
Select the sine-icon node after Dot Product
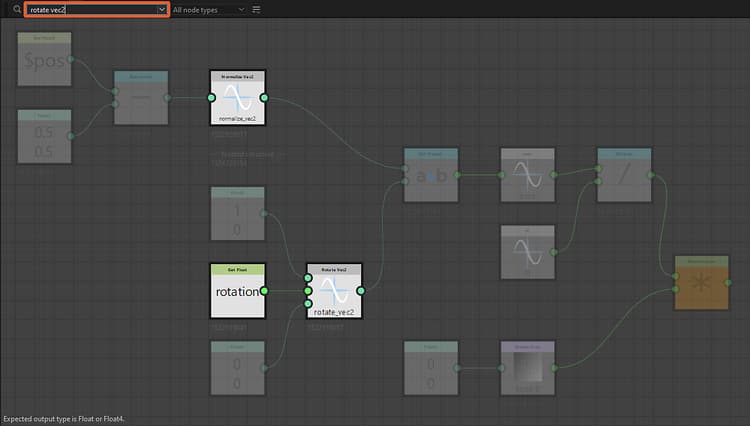528,175
